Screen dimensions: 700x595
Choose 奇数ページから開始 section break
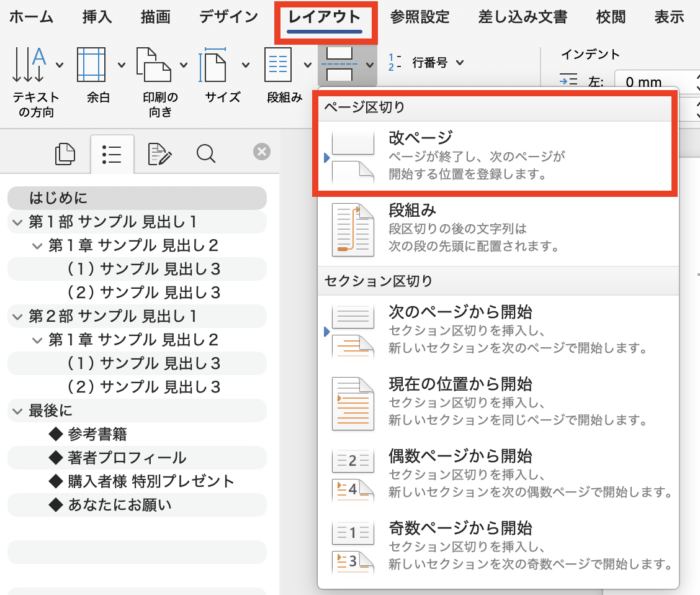coord(498,546)
